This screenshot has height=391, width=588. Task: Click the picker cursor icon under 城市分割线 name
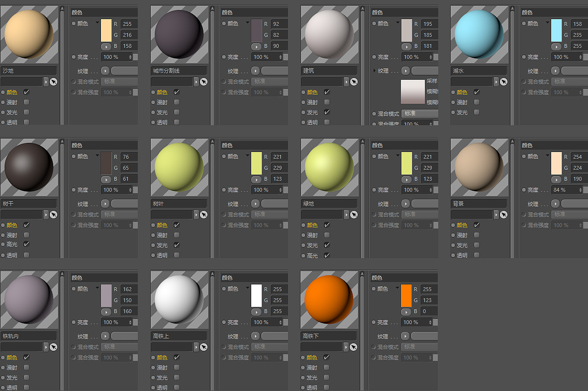coord(204,82)
